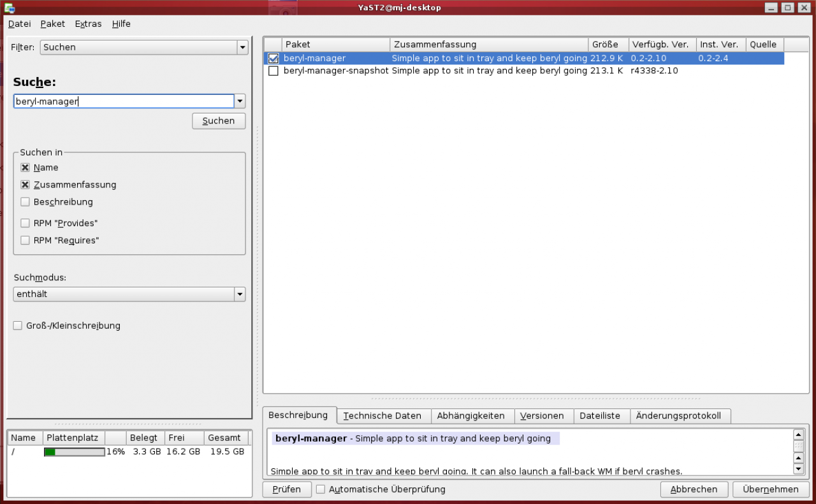Sort by the Verfügb. Ver. column header
Viewport: 816px width, 504px height.
(662, 44)
